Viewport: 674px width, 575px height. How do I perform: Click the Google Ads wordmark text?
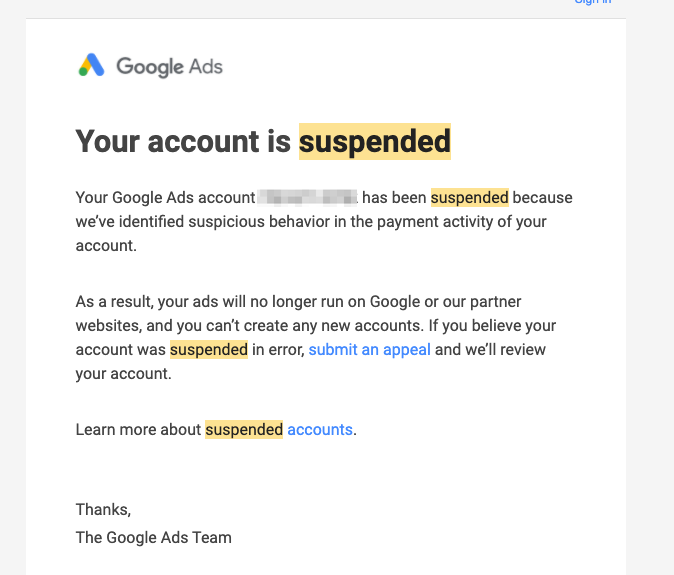point(169,67)
